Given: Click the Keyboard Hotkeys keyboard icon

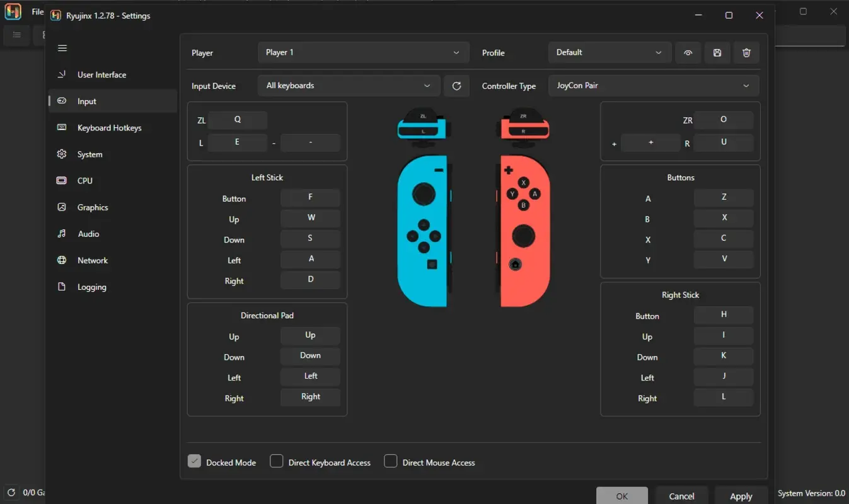Looking at the screenshot, I should tap(61, 127).
